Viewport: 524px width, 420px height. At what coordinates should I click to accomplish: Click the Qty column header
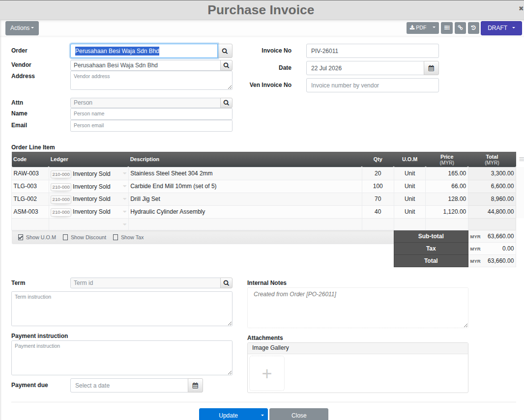coord(378,160)
